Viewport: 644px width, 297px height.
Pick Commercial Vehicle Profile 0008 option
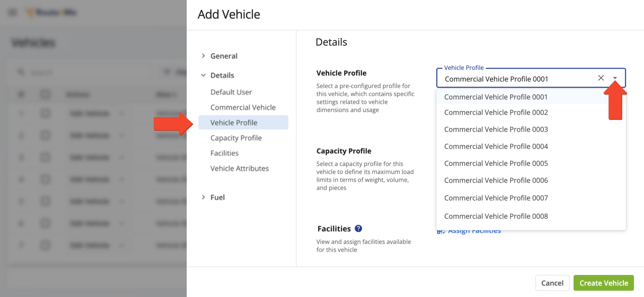coord(496,216)
